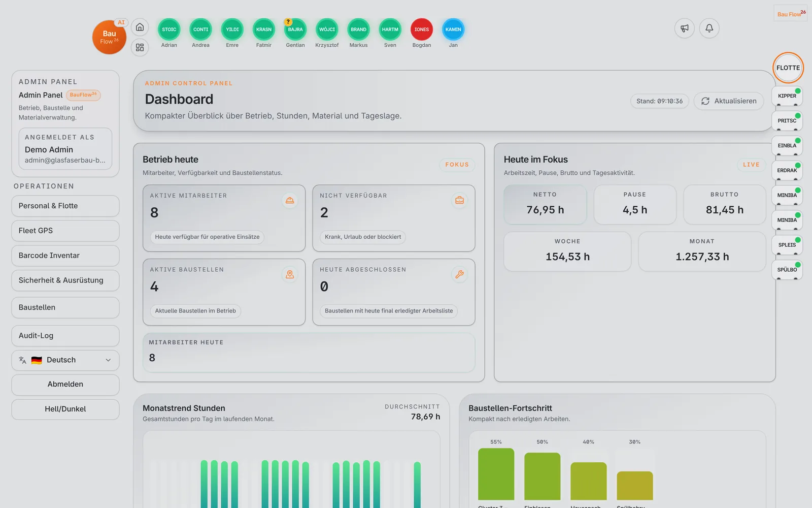Click the FLOTTE round button
812x508 pixels.
coord(788,68)
